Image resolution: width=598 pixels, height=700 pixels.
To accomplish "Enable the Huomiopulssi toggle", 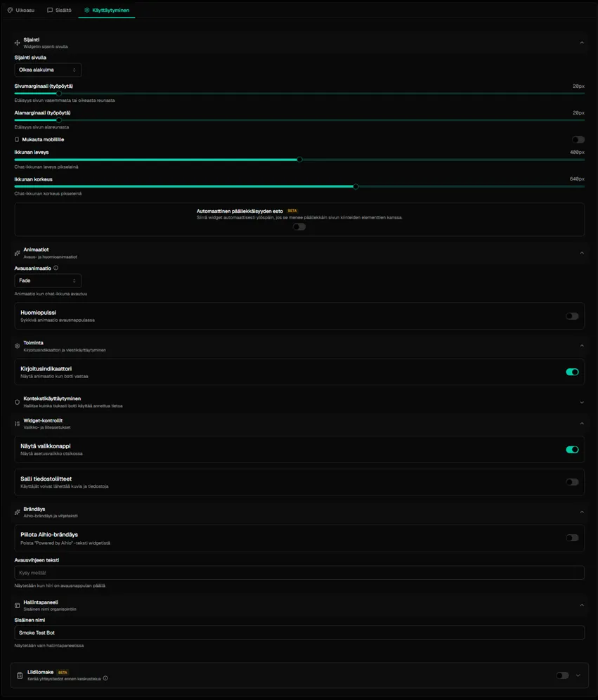I will 572,316.
